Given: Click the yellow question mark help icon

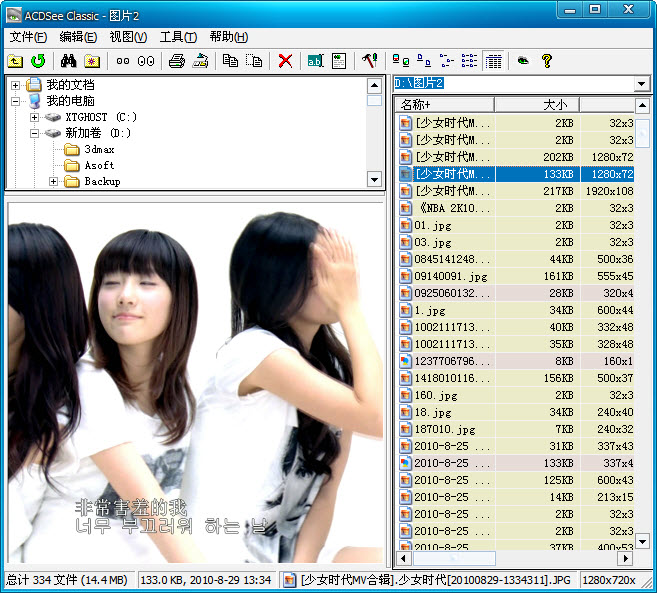Looking at the screenshot, I should coord(547,61).
